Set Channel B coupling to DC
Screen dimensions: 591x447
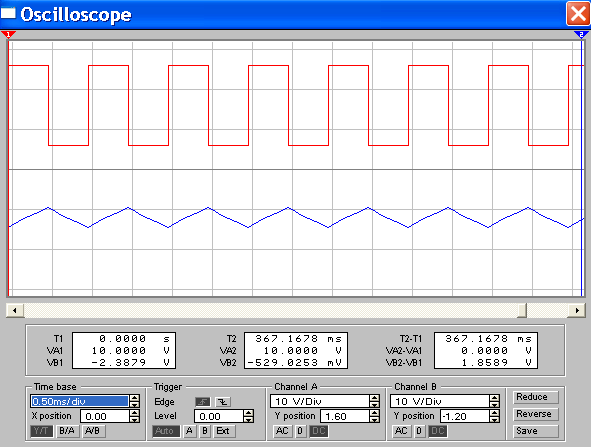[438, 431]
